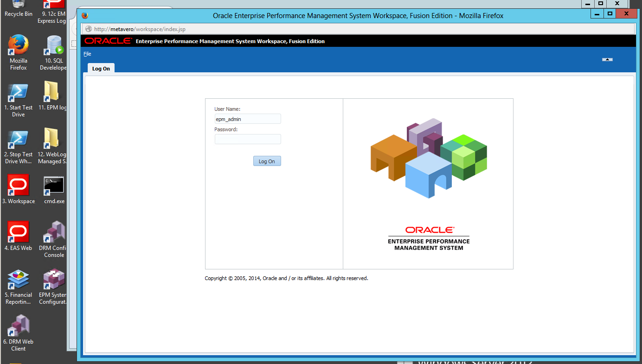
Task: Launch the 4. EAS Web shortcut
Action: [19, 236]
